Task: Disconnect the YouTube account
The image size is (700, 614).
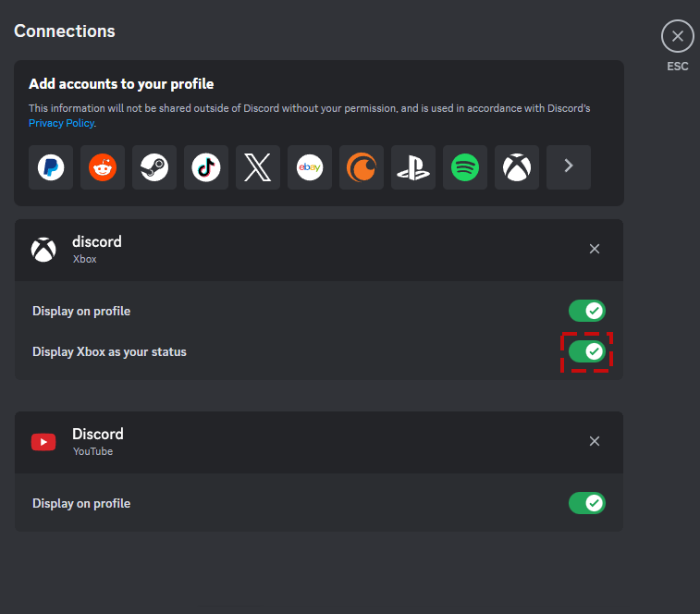Action: pyautogui.click(x=595, y=441)
